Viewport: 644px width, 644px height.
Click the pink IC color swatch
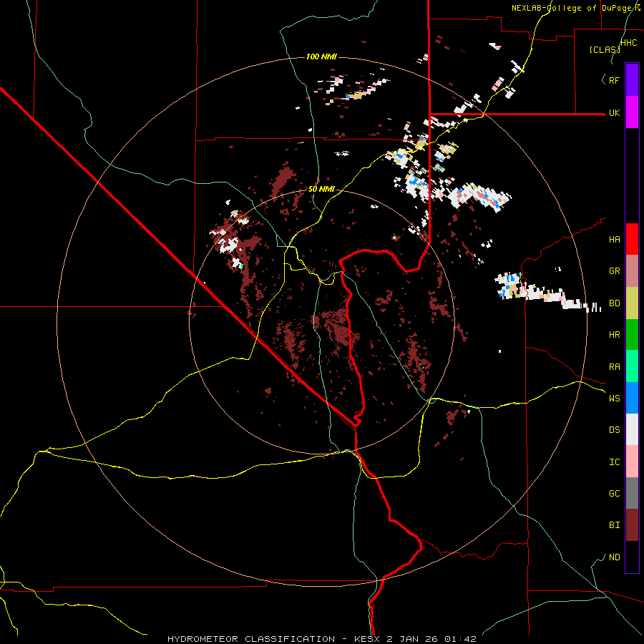pos(632,462)
